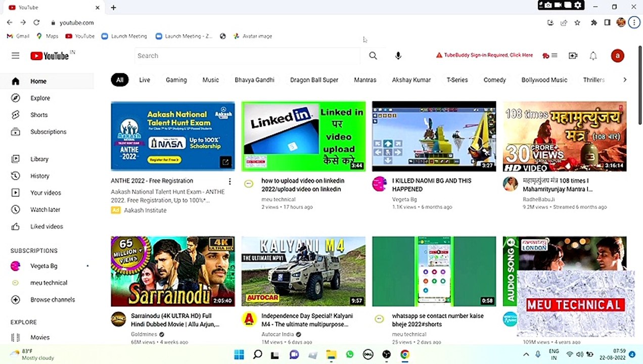
Task: Select the Akshay Kumar chip
Action: [411, 80]
